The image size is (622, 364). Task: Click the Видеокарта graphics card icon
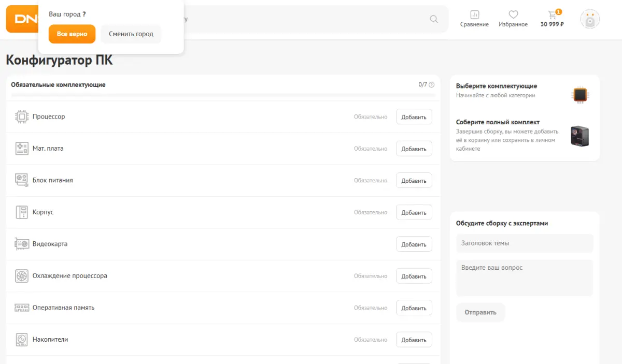tap(21, 244)
